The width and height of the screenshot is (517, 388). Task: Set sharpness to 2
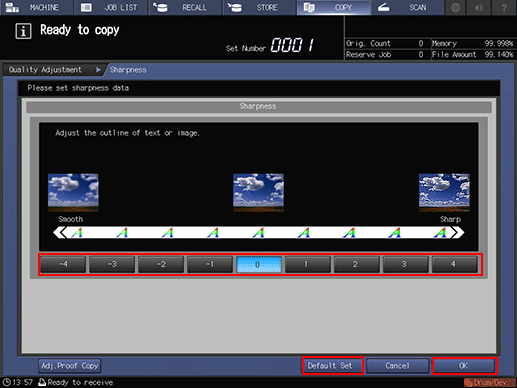click(357, 264)
